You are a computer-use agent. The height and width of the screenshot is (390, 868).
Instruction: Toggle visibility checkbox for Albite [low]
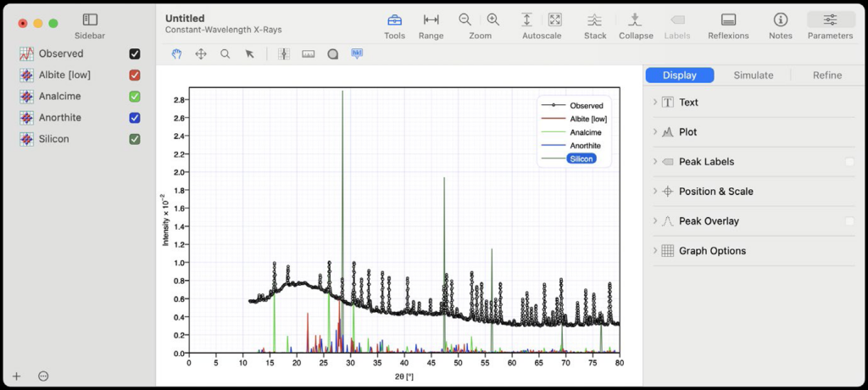(x=135, y=75)
